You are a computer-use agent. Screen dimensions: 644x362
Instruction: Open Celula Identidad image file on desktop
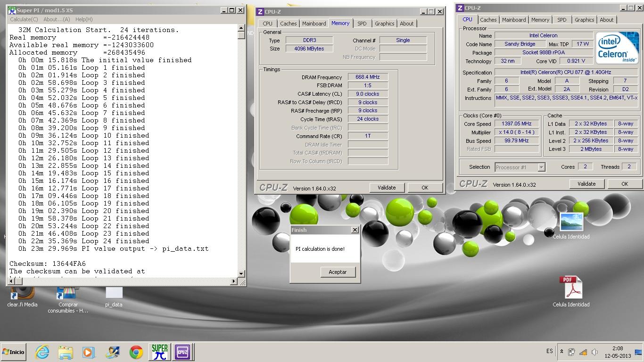click(571, 226)
